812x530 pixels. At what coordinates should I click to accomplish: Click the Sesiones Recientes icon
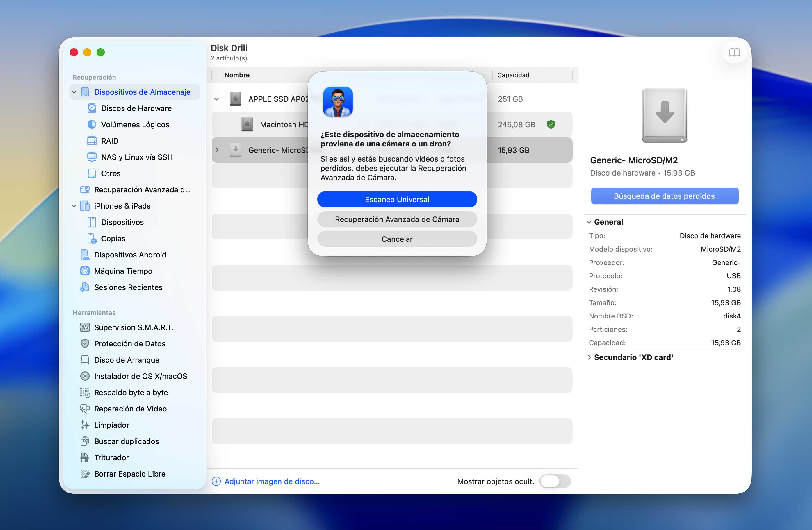(x=85, y=287)
